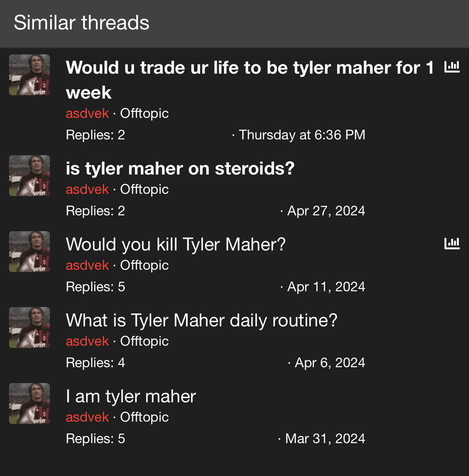Click Offtopic link under 'Would you kill' thread

click(144, 265)
